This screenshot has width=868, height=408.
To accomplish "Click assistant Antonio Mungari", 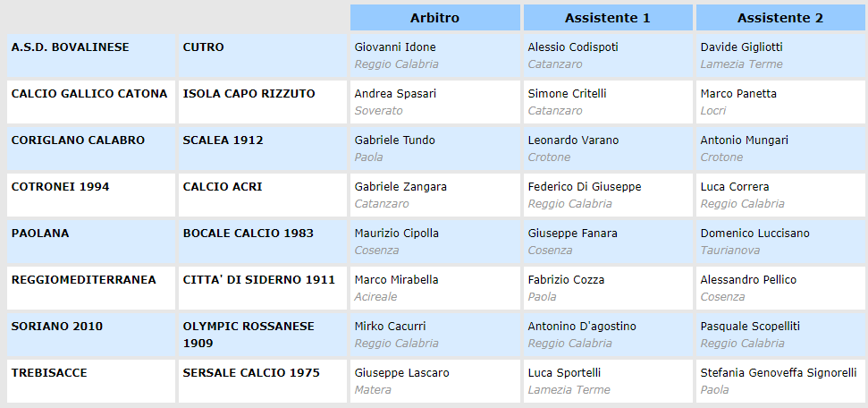I will point(743,140).
